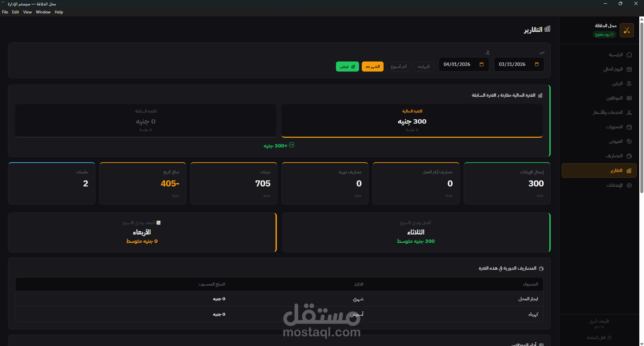Click the gear icon beside الإعدادات
This screenshot has height=346, width=644.
(629, 185)
